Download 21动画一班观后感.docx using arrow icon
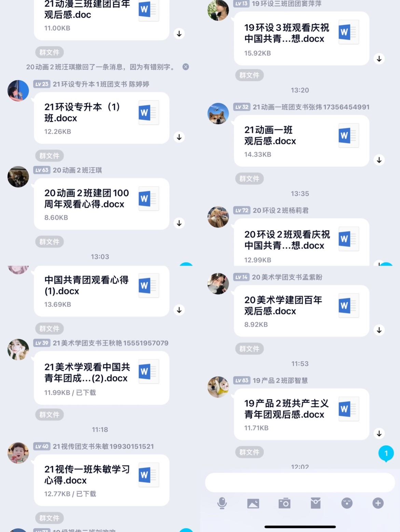Screen dimensions: 400x532 point(379,160)
